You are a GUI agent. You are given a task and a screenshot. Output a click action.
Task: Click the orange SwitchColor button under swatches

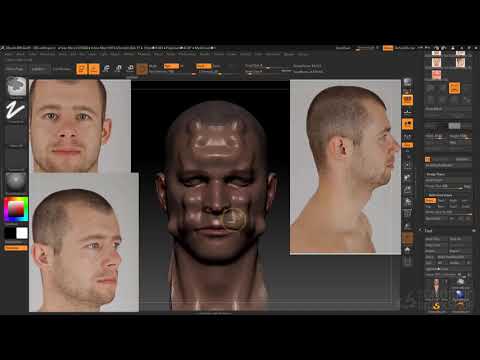coord(16,248)
